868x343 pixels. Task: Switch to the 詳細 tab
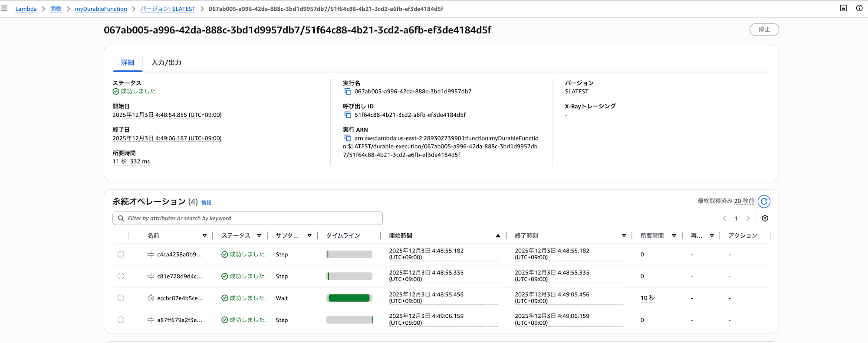coord(128,63)
